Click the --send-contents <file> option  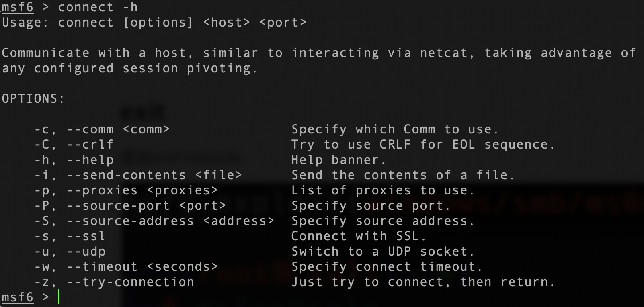pyautogui.click(x=154, y=175)
